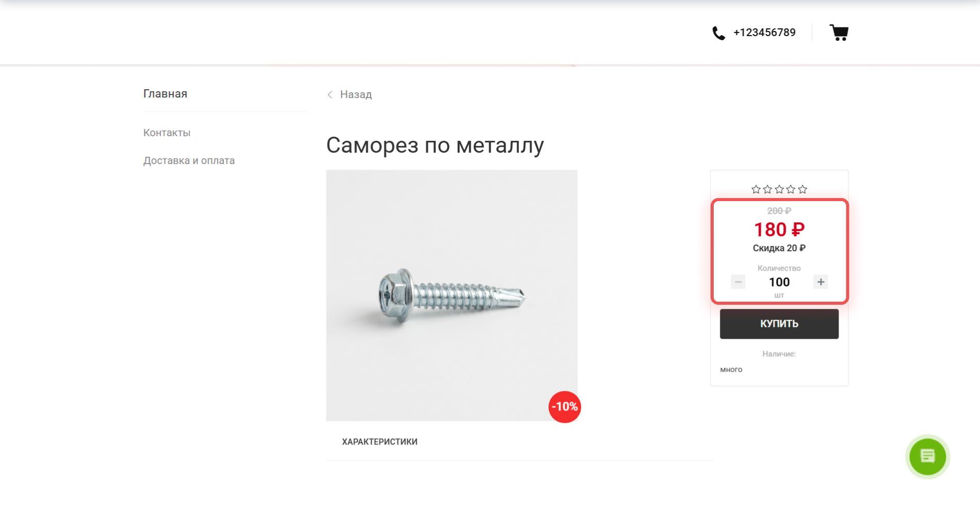Rate product with fifth star
This screenshot has height=510, width=980.
pos(802,189)
